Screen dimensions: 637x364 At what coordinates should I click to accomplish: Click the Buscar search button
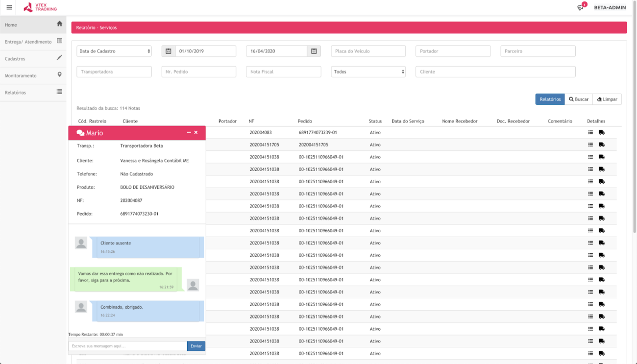click(579, 99)
